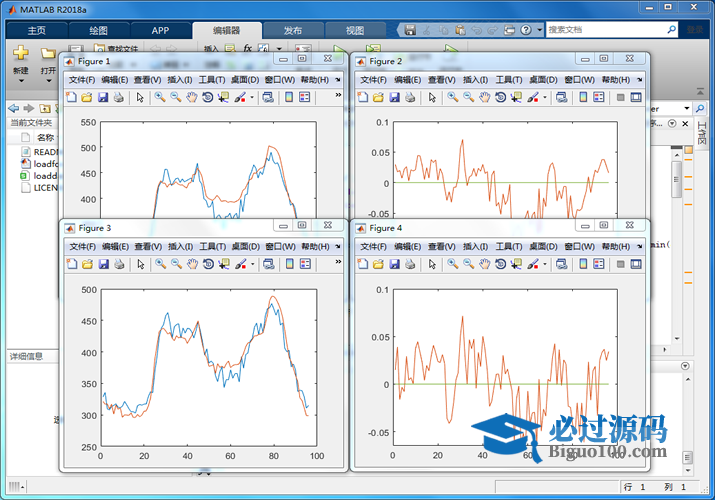715x500 pixels.
Task: Open 编辑(E) menu in Figure 3
Action: [115, 247]
